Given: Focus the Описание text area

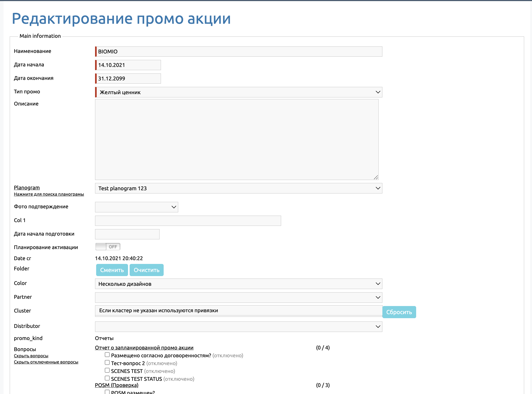Looking at the screenshot, I should 237,139.
